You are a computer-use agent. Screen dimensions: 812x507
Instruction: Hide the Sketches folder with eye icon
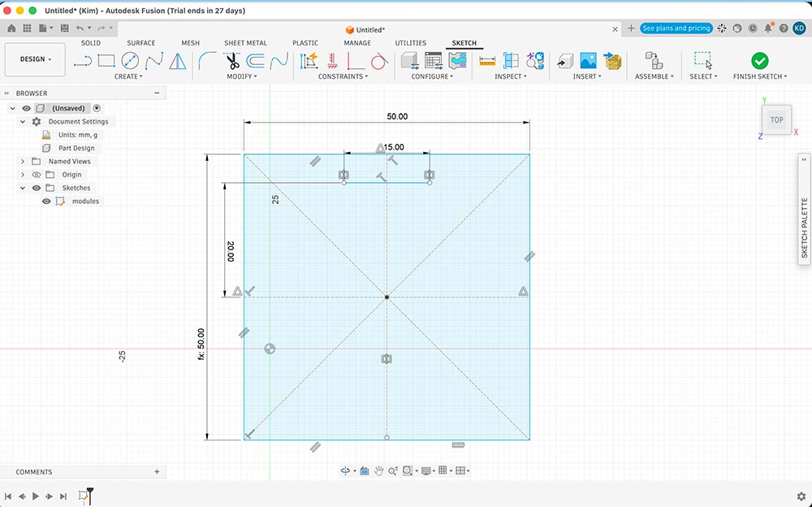[x=37, y=188]
